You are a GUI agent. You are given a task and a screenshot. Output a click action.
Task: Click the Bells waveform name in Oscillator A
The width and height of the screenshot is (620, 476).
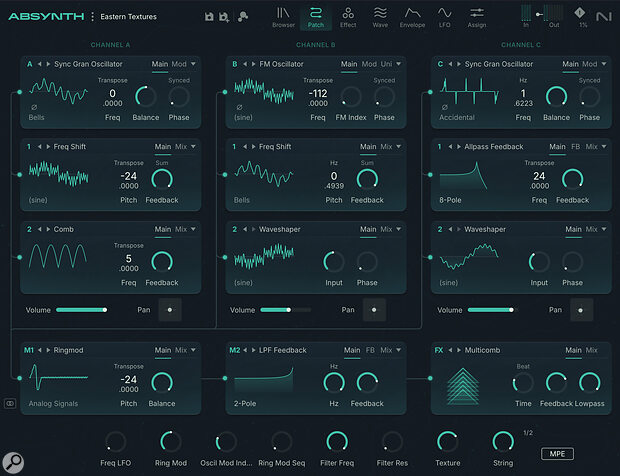click(x=36, y=117)
